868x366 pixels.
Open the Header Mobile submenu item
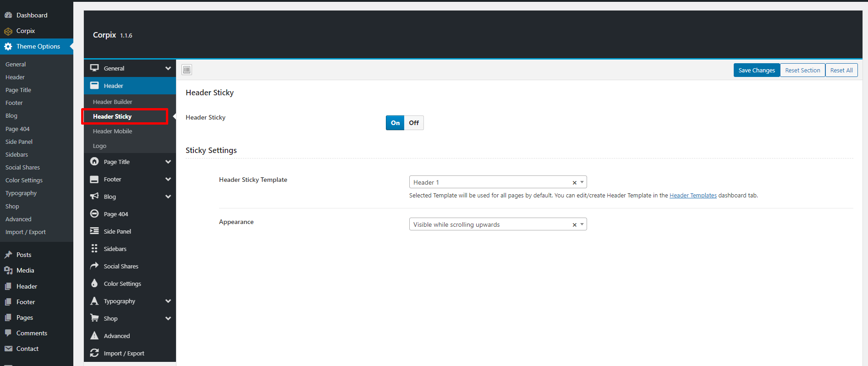pyautogui.click(x=112, y=131)
